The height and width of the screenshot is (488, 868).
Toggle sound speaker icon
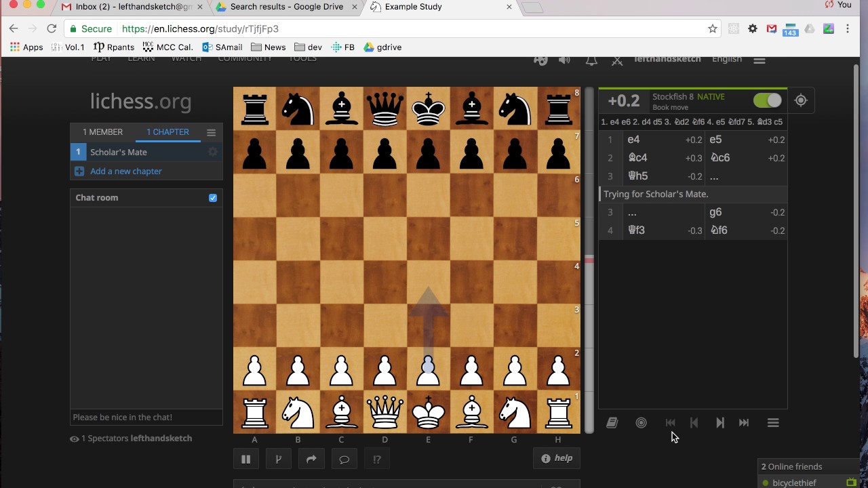click(x=564, y=60)
